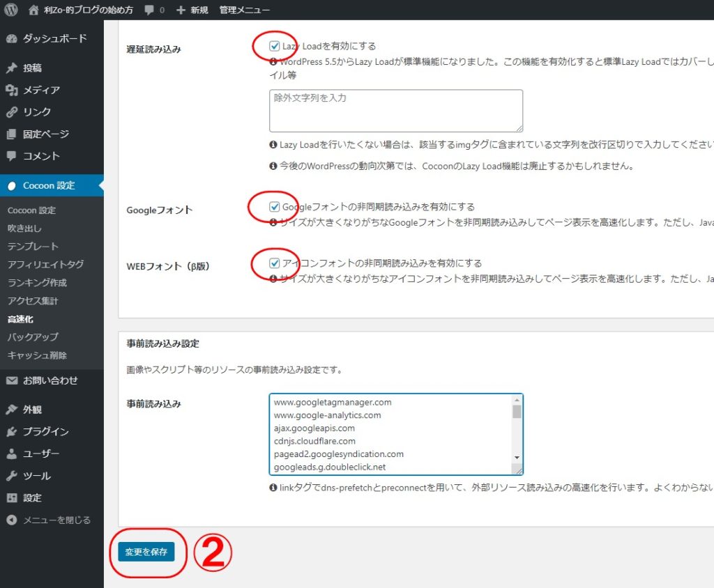Open 投稿 pin icon in sidebar
Image resolution: width=714 pixels, height=588 pixels.
coord(11,68)
